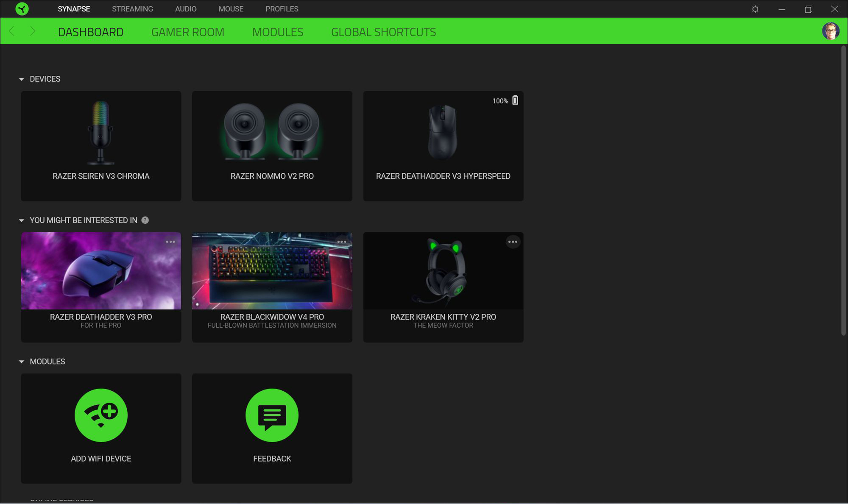Open the Feedback module icon

click(x=272, y=415)
